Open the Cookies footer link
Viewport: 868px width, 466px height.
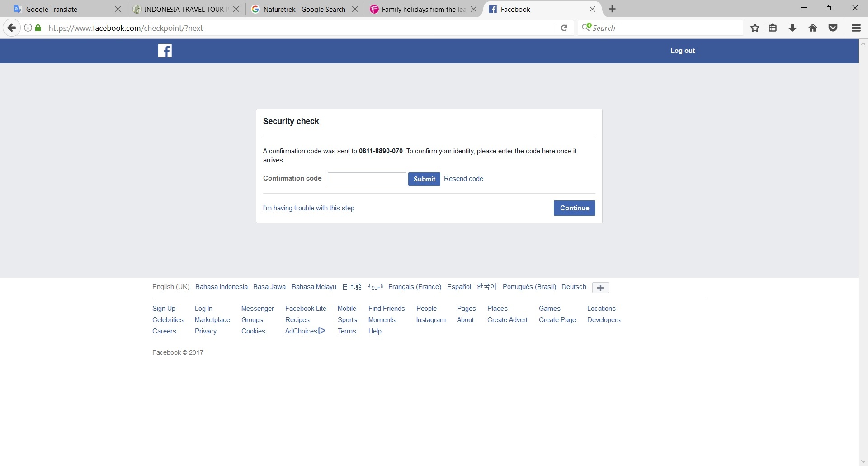[253, 331]
